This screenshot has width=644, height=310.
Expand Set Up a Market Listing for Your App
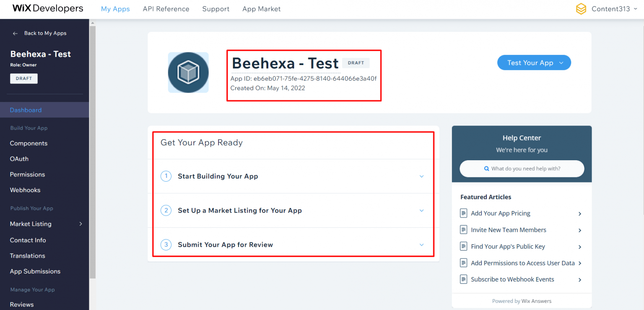421,211
